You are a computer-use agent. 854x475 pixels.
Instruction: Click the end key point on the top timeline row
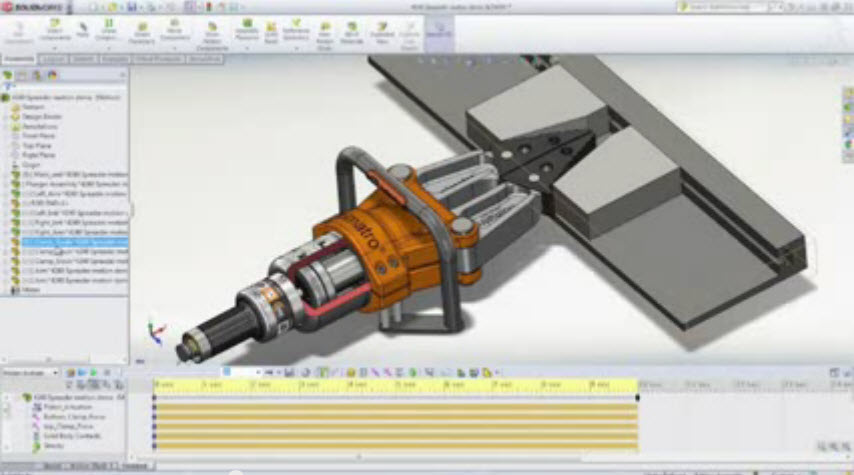(637, 398)
